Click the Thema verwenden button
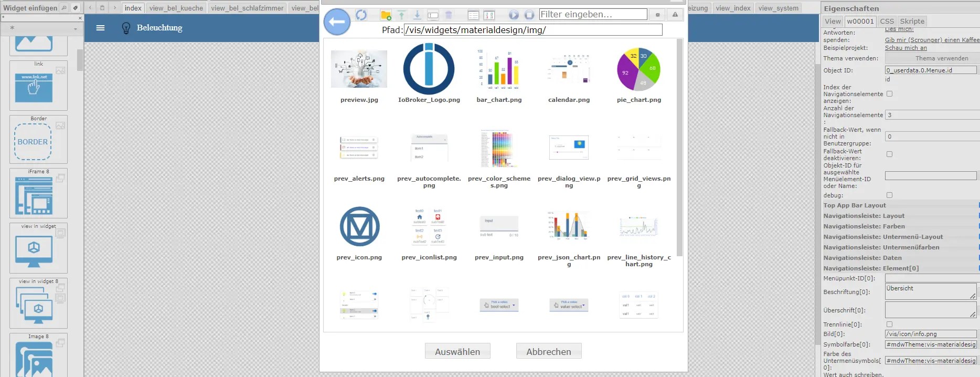The image size is (980, 377). [932, 58]
